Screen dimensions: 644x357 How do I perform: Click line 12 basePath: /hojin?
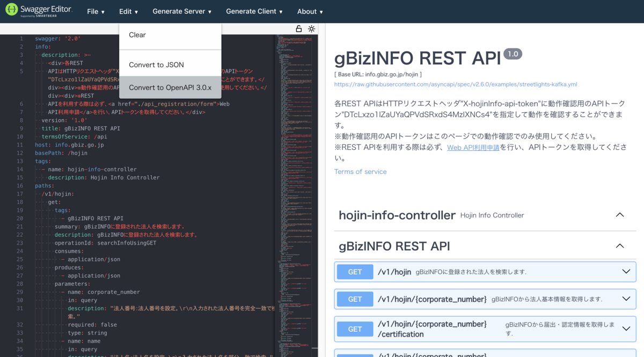[x=61, y=153]
